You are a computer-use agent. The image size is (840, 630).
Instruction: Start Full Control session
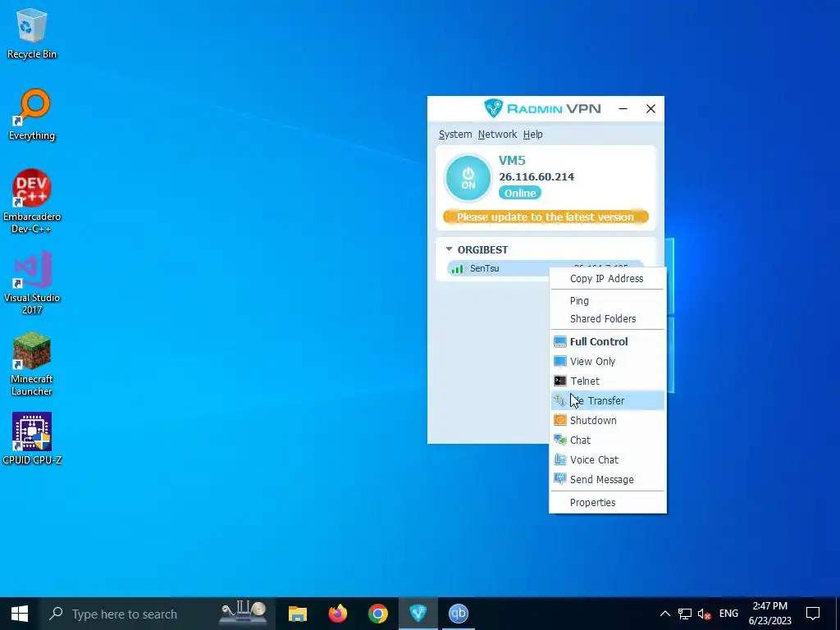coord(608,342)
